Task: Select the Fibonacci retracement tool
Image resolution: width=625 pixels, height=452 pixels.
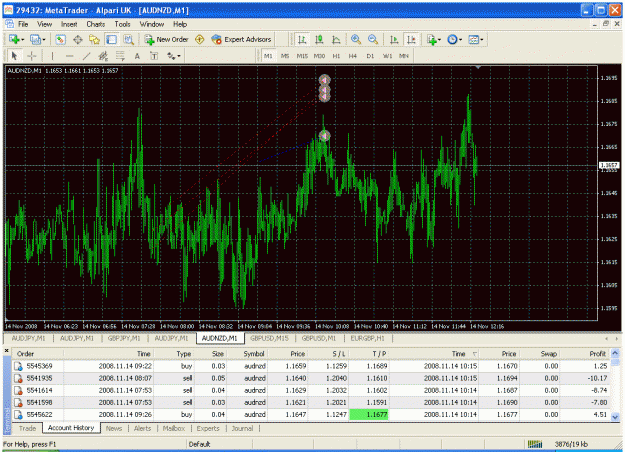Action: (120, 56)
